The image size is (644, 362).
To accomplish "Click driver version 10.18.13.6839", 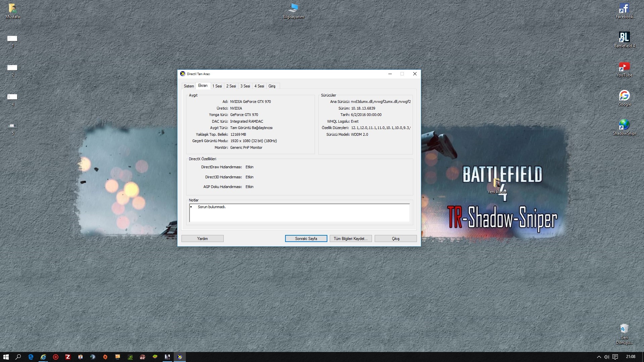I will coord(363,108).
